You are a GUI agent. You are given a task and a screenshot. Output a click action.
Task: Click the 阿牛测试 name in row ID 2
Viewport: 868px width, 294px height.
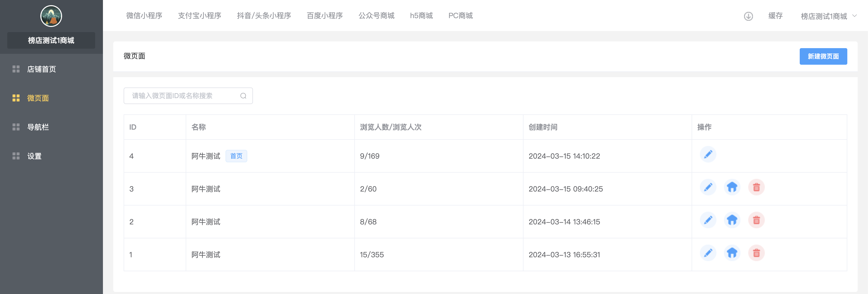pos(206,222)
